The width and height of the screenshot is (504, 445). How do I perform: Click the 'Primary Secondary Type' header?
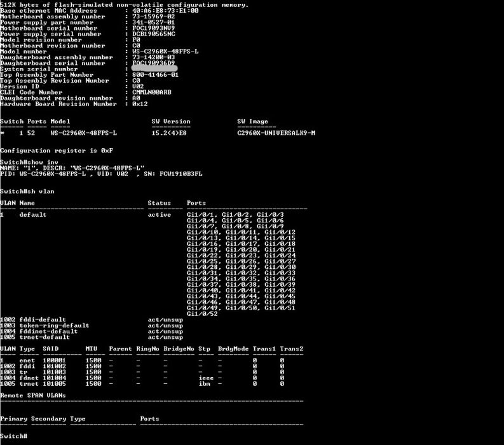pyautogui.click(x=43, y=419)
